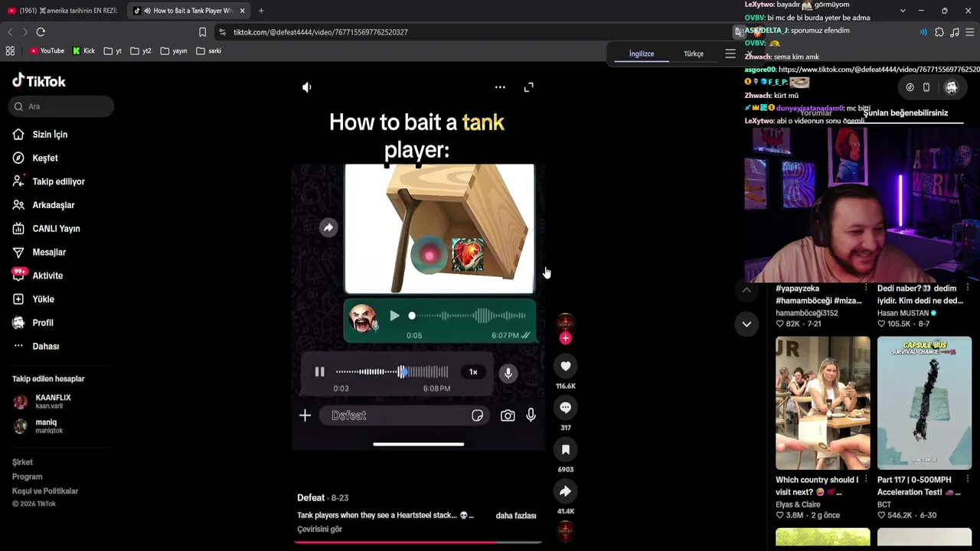Open the browser extensions puzzle icon

[x=939, y=32]
